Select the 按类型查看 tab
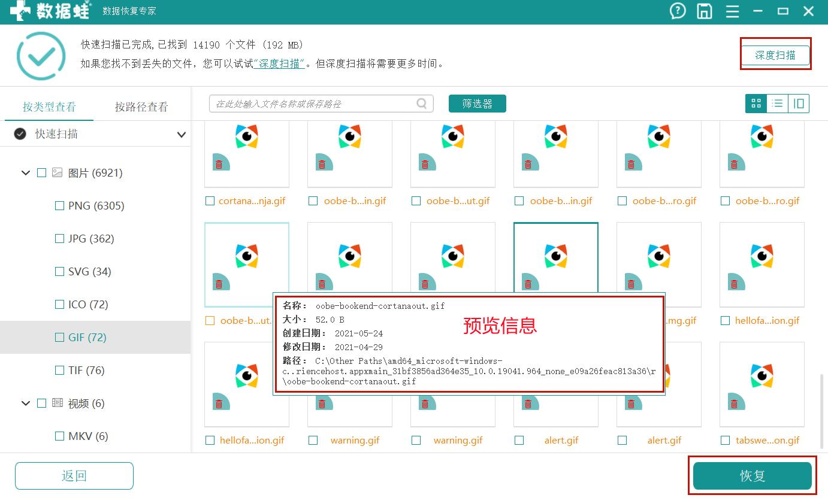The image size is (828, 504). coord(49,107)
